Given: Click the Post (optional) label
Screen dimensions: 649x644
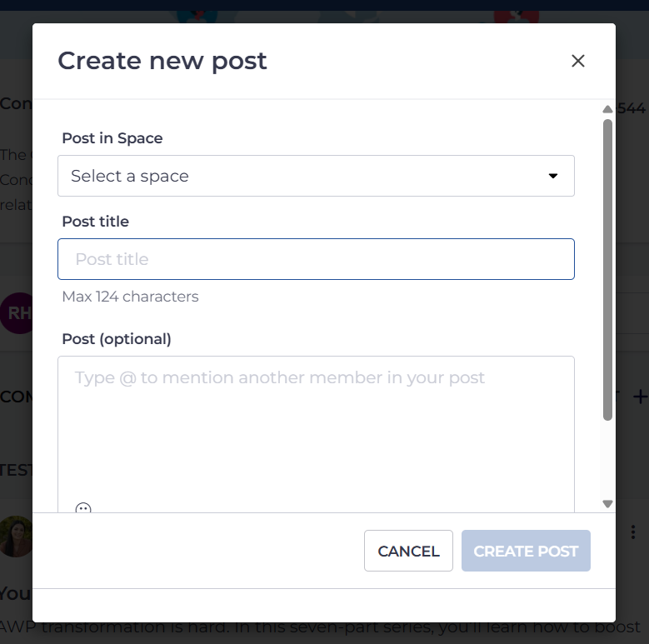Looking at the screenshot, I should (x=117, y=339).
